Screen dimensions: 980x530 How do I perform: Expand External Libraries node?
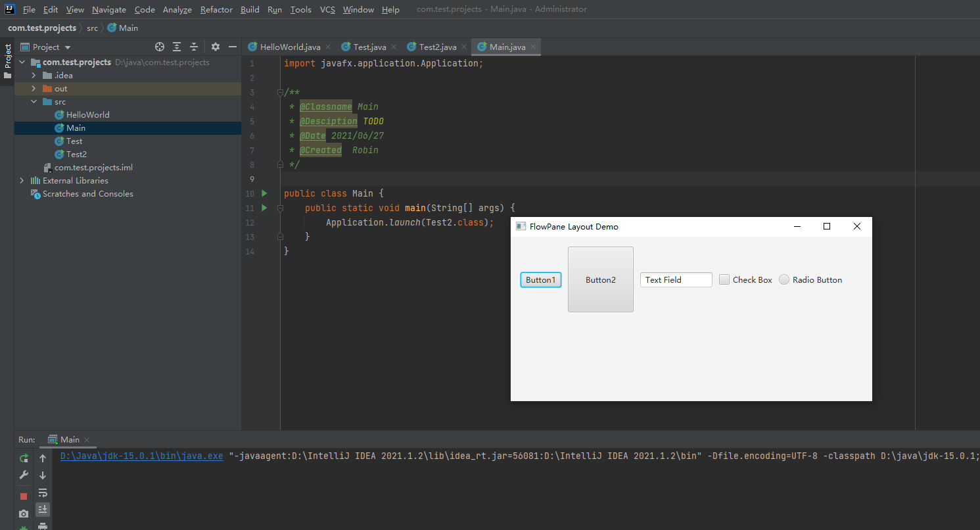22,181
